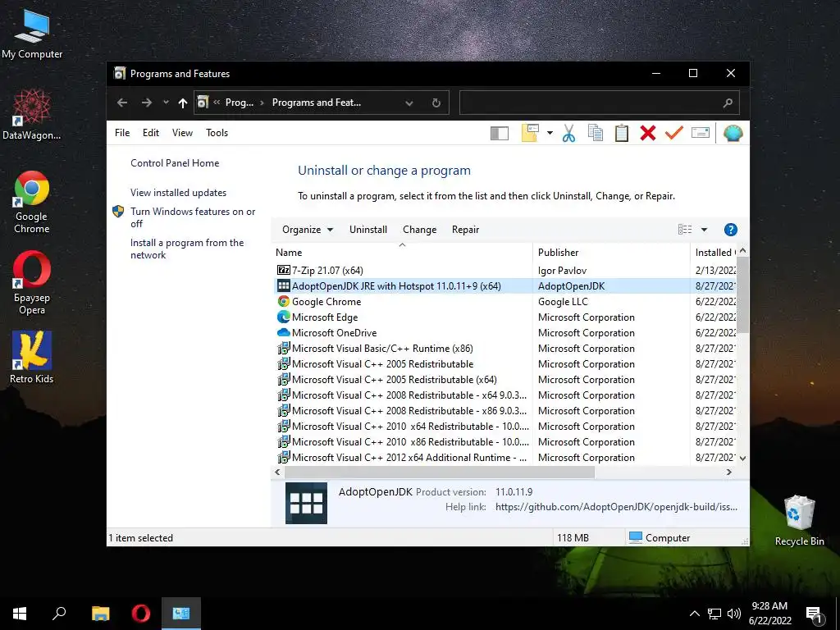Sort by the Name column header

tap(402, 253)
